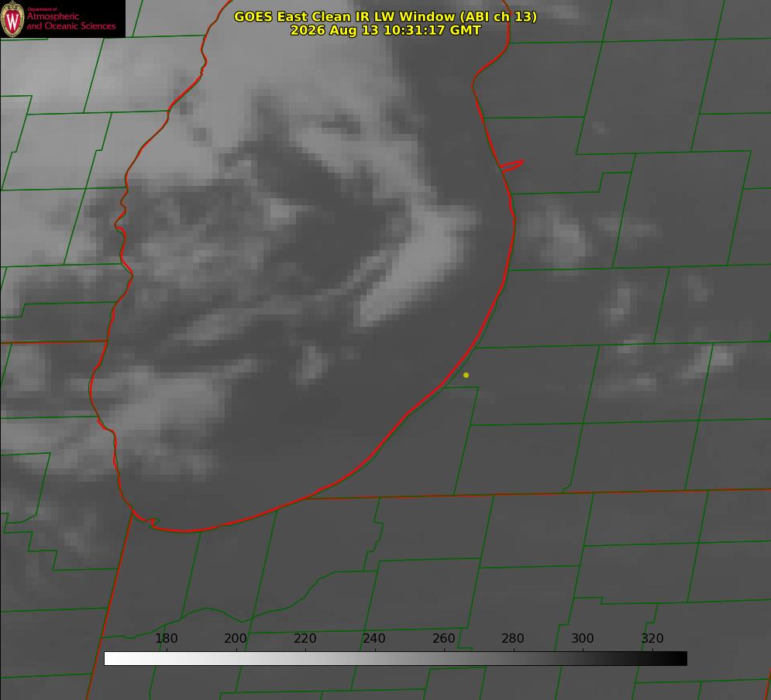Click the colorbar beneath the 300 tick

point(583,659)
